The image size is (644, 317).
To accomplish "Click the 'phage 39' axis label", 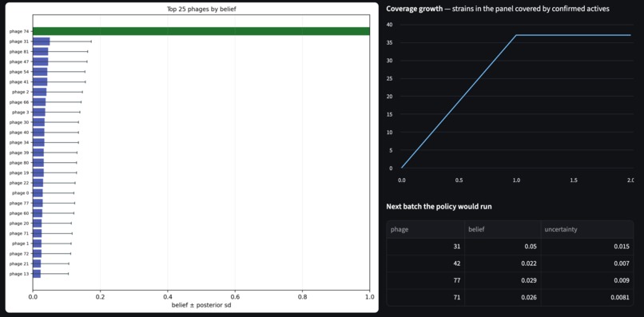I will click(19, 153).
